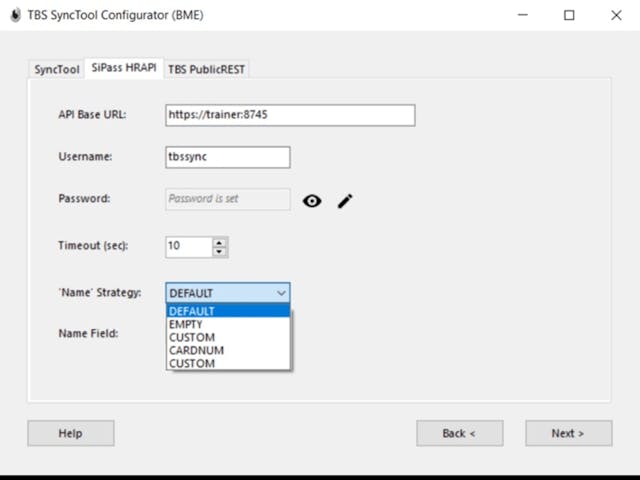
Task: Click the Password is set field
Action: 228,199
